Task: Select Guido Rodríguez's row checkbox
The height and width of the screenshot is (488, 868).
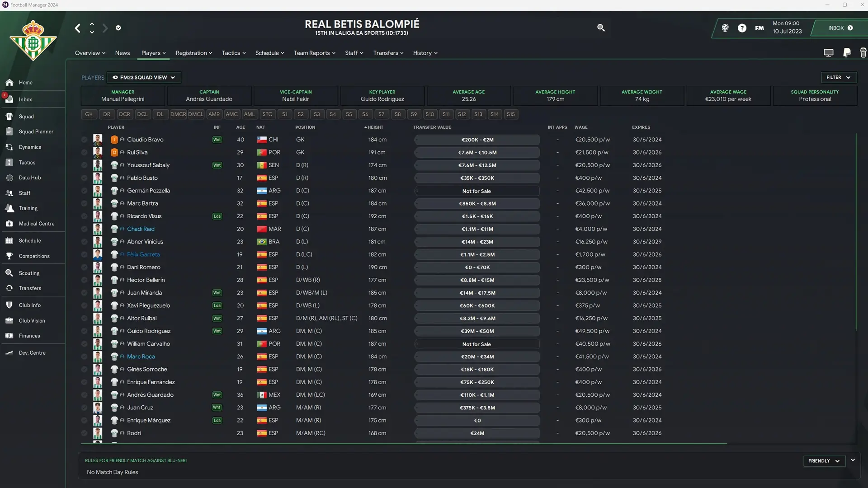Action: pyautogui.click(x=84, y=331)
